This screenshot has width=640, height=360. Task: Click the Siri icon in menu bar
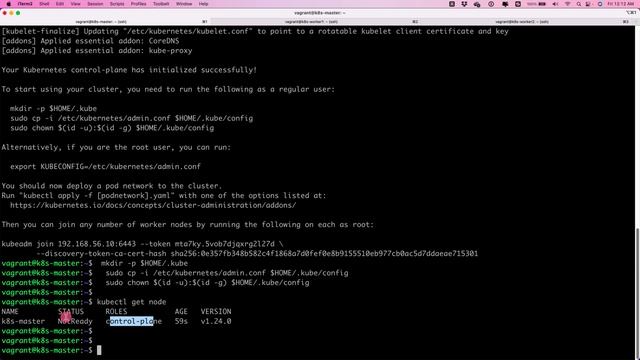pyautogui.click(x=600, y=4)
